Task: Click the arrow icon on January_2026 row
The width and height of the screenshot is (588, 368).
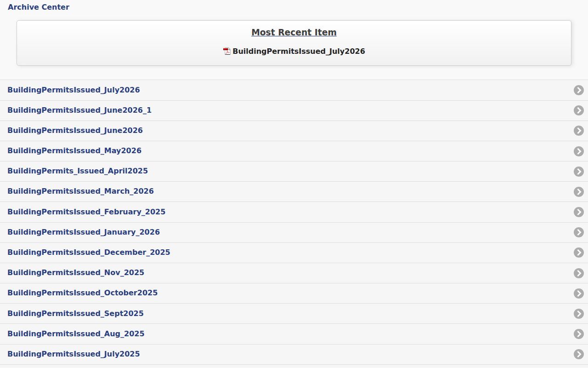Action: click(x=579, y=232)
